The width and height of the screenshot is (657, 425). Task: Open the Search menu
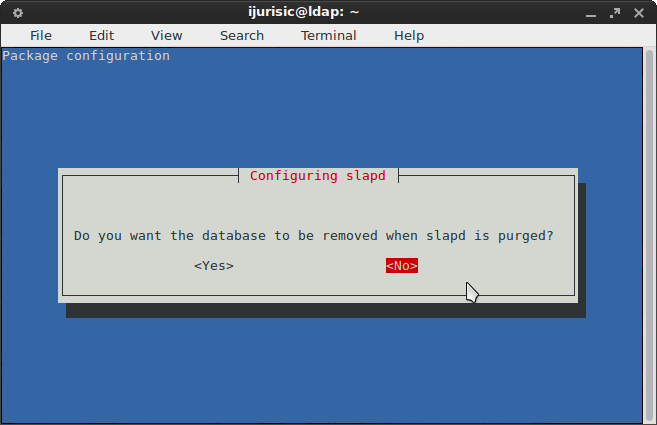tap(242, 36)
